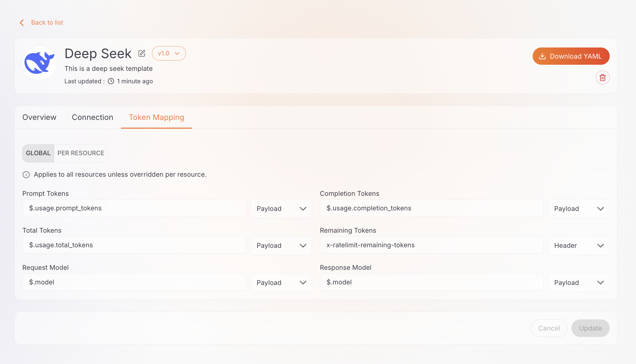This screenshot has width=636, height=364.
Task: Open Response Model Payload dropdown
Action: [579, 283]
